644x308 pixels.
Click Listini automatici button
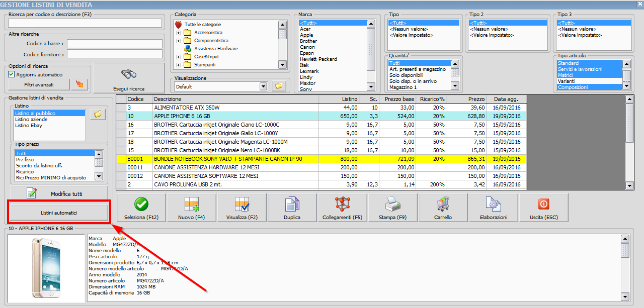(59, 213)
